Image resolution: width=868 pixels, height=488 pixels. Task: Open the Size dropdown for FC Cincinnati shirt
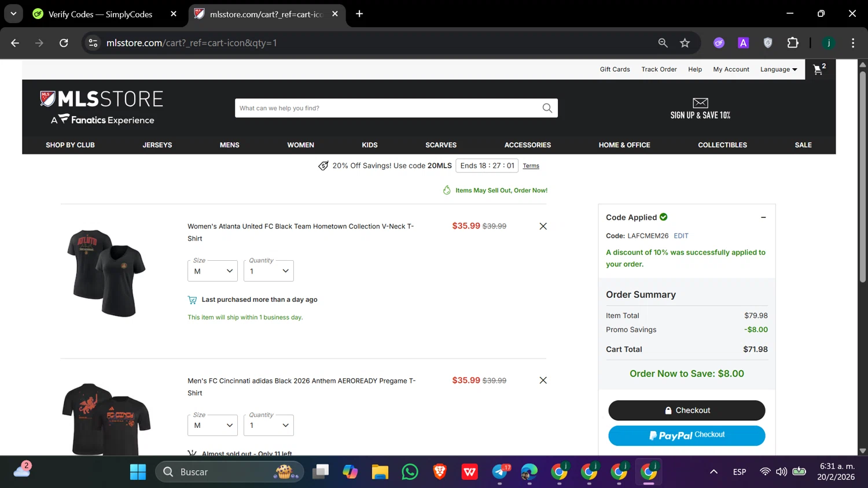click(x=212, y=425)
